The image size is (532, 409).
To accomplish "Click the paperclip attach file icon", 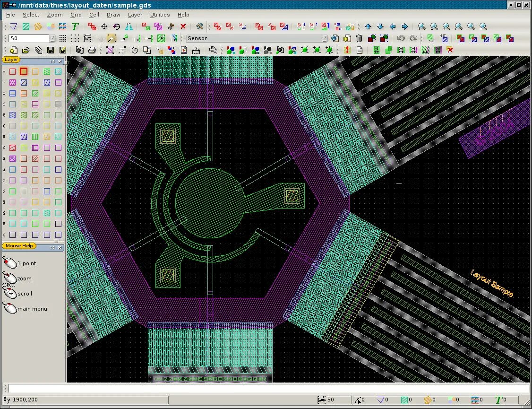I will pyautogui.click(x=38, y=50).
